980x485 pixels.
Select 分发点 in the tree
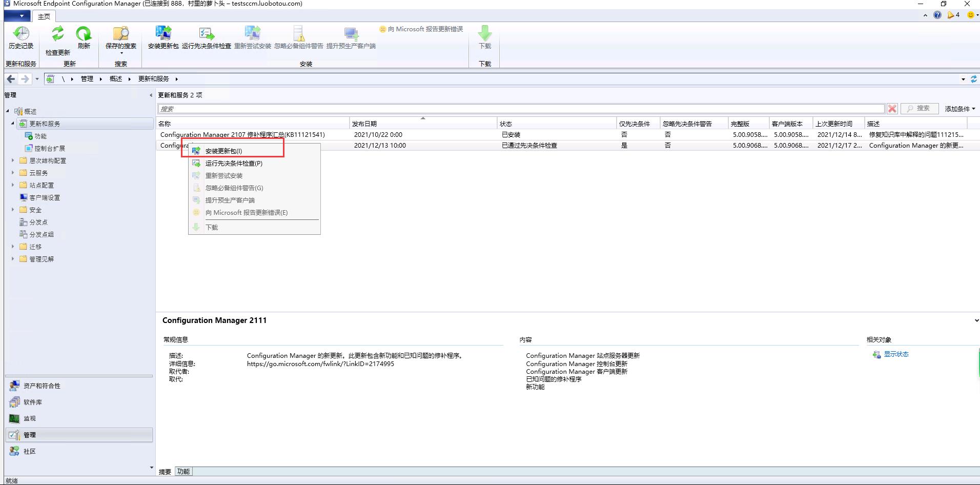pos(38,223)
